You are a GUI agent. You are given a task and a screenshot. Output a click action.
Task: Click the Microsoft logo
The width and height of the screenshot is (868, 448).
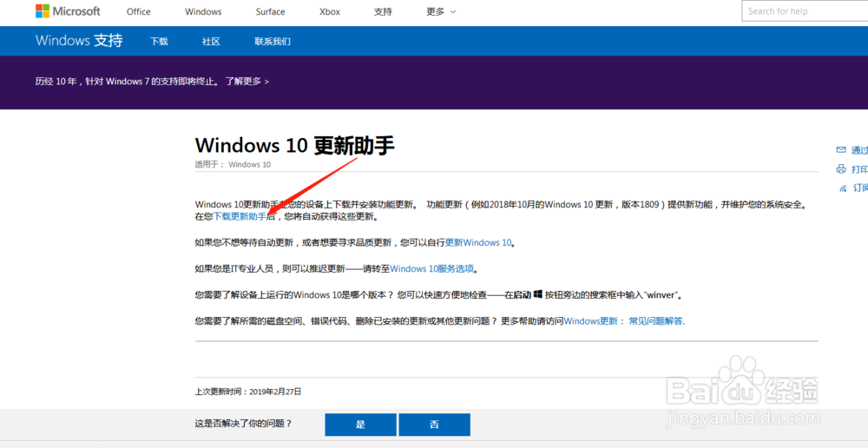click(68, 11)
